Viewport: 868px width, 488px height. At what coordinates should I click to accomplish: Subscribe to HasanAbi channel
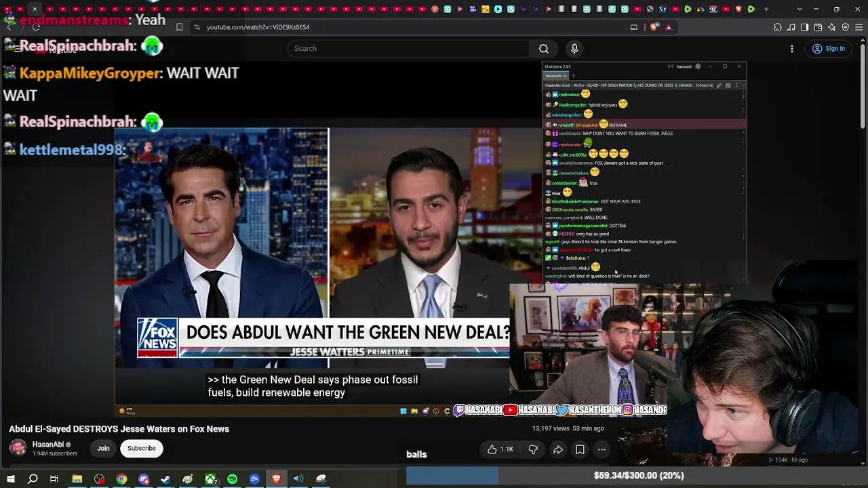[142, 448]
